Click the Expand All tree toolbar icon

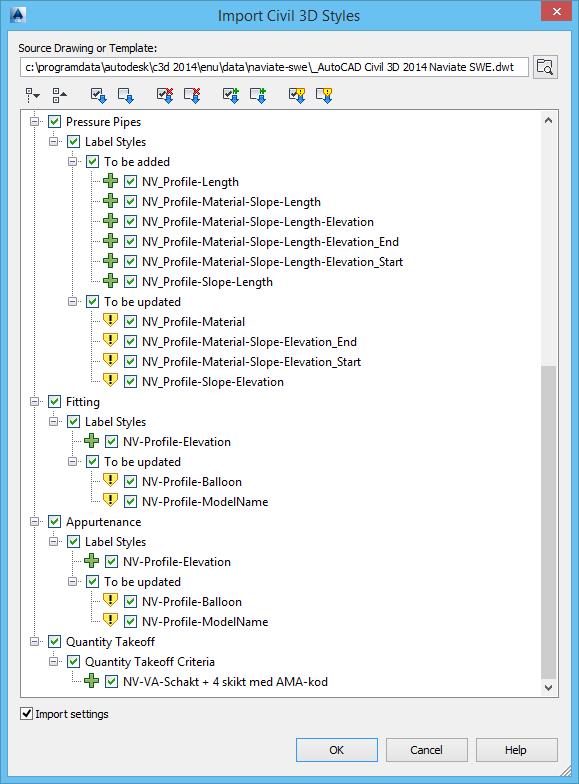(32, 95)
